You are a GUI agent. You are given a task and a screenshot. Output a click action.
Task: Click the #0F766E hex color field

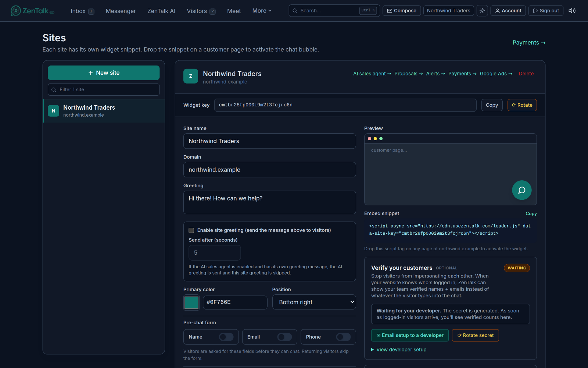pos(235,302)
